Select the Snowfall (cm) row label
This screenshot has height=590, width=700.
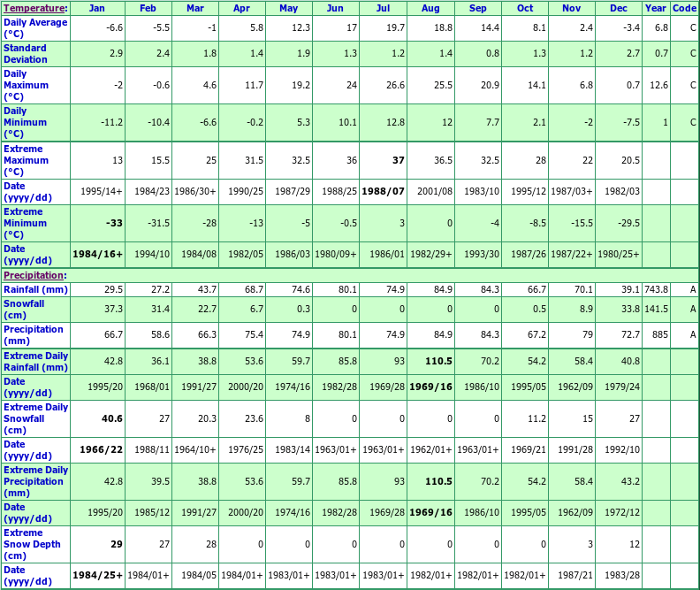(x=24, y=309)
